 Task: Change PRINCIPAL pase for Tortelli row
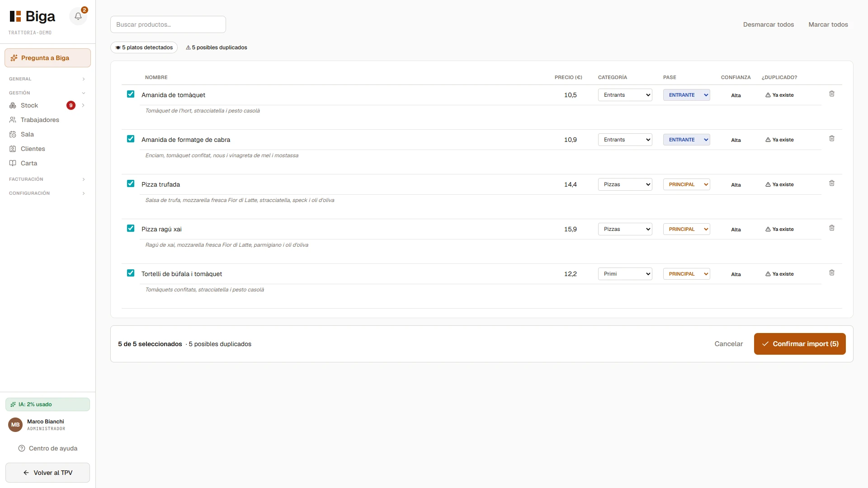tap(687, 274)
